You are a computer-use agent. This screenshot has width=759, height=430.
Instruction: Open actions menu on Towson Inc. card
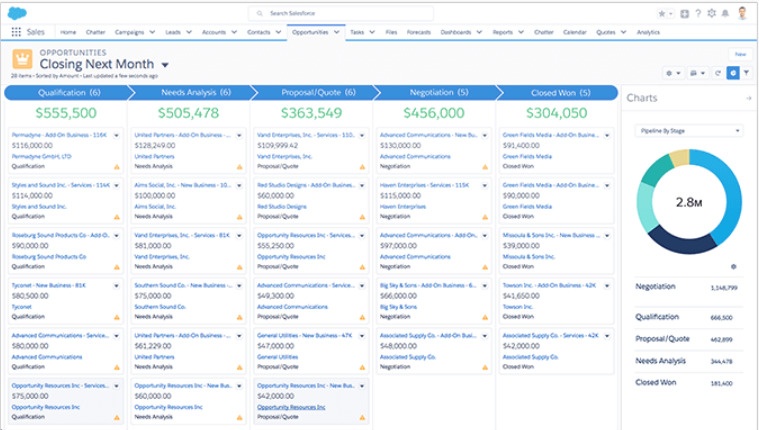click(607, 286)
